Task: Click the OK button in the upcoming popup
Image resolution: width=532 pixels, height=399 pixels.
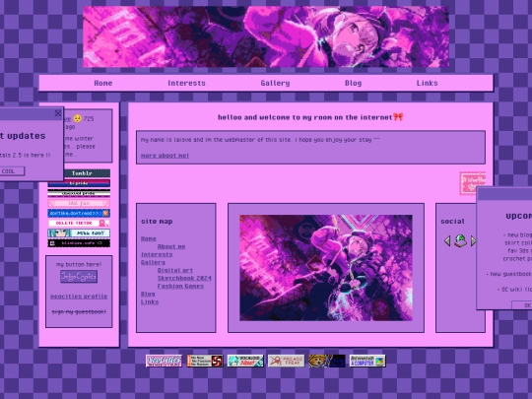Action: (x=522, y=305)
